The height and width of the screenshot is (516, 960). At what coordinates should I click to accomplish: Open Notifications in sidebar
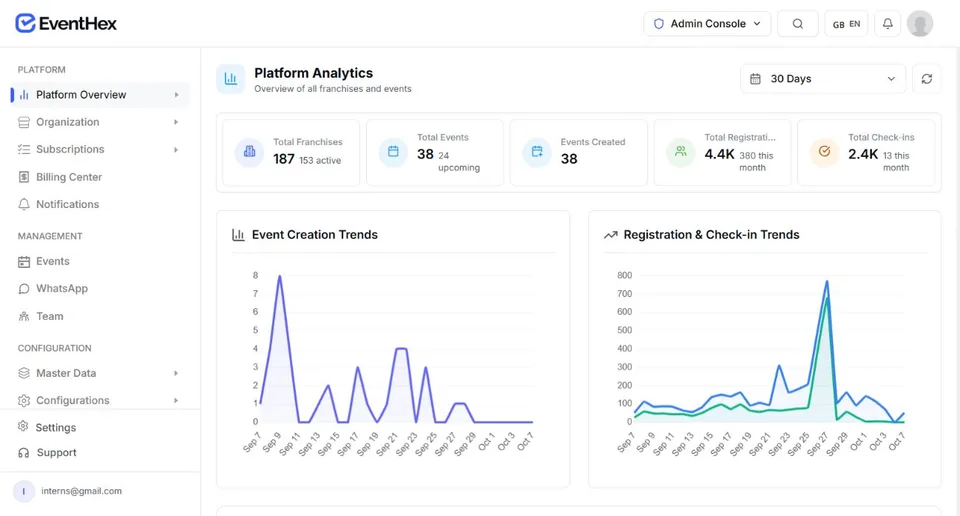coord(100,204)
